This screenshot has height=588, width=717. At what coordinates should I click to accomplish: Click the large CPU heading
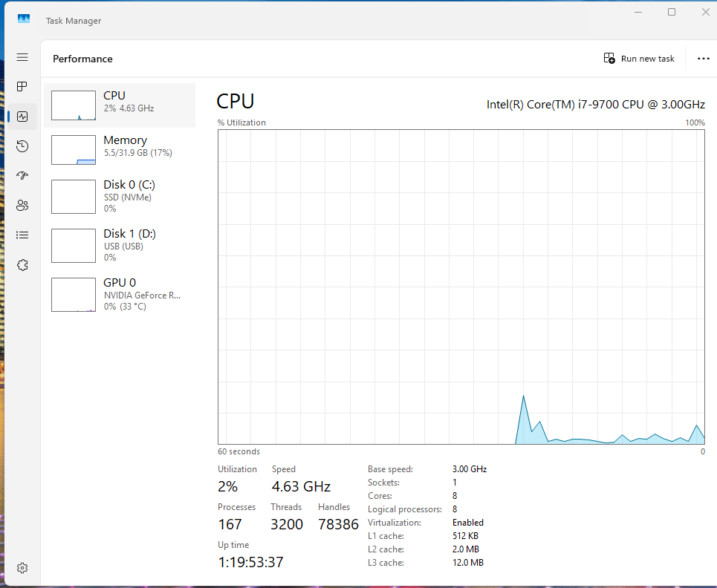click(x=235, y=102)
